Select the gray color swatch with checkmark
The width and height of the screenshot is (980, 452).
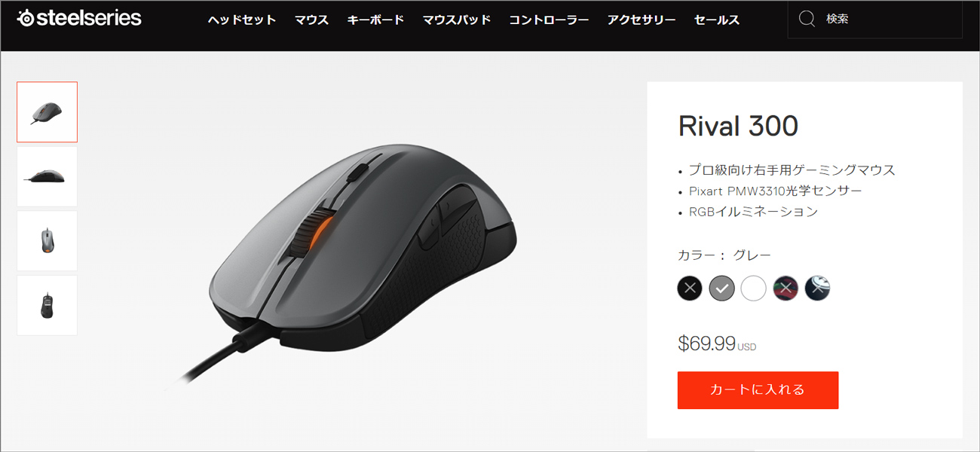pyautogui.click(x=721, y=288)
